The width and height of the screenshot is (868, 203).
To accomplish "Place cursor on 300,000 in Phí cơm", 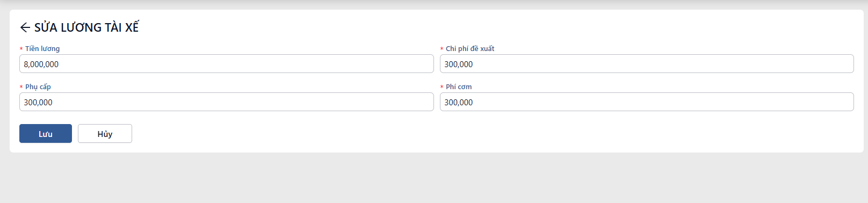I will (459, 103).
